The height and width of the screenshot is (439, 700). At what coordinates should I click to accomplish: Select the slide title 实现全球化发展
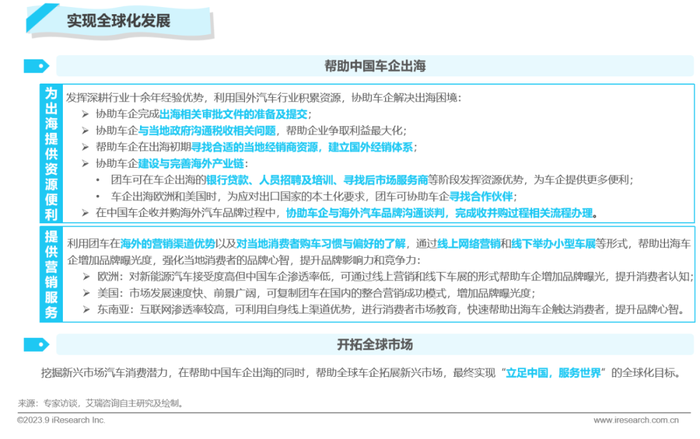[119, 21]
